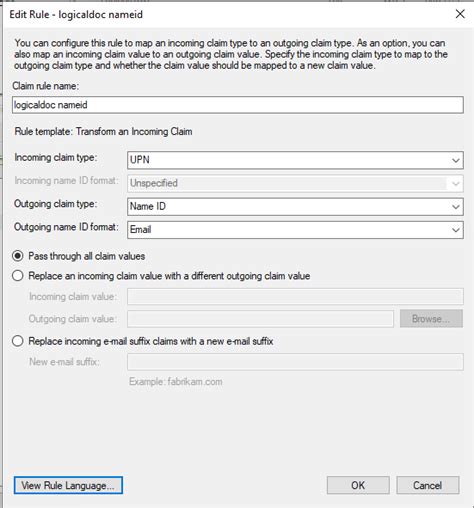Click the UPN incoming claim type box
474x508 pixels.
[295, 160]
